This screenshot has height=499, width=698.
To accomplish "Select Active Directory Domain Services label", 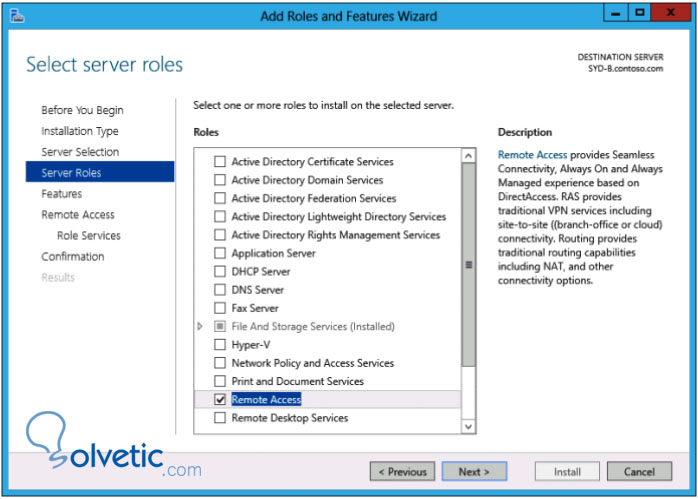I will click(x=307, y=180).
